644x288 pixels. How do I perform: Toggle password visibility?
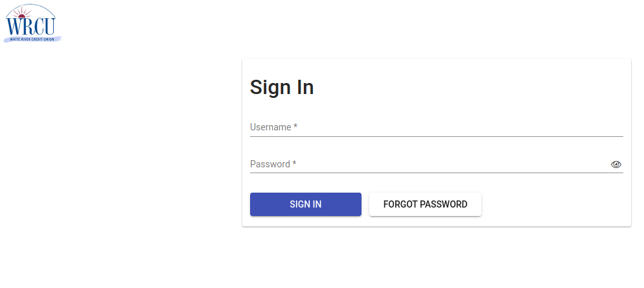point(615,165)
